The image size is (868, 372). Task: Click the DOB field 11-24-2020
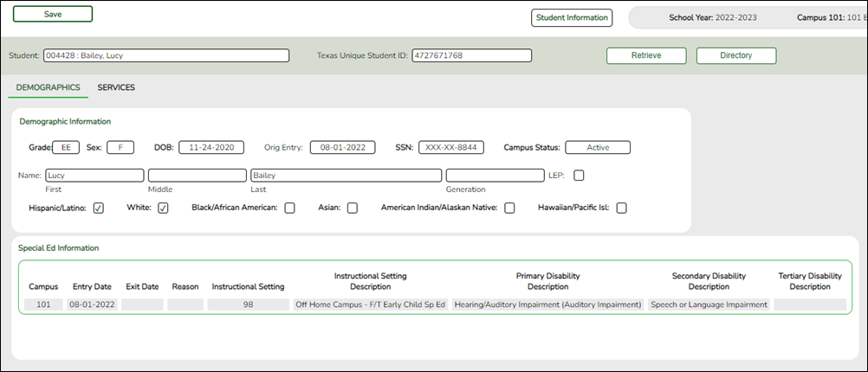211,148
